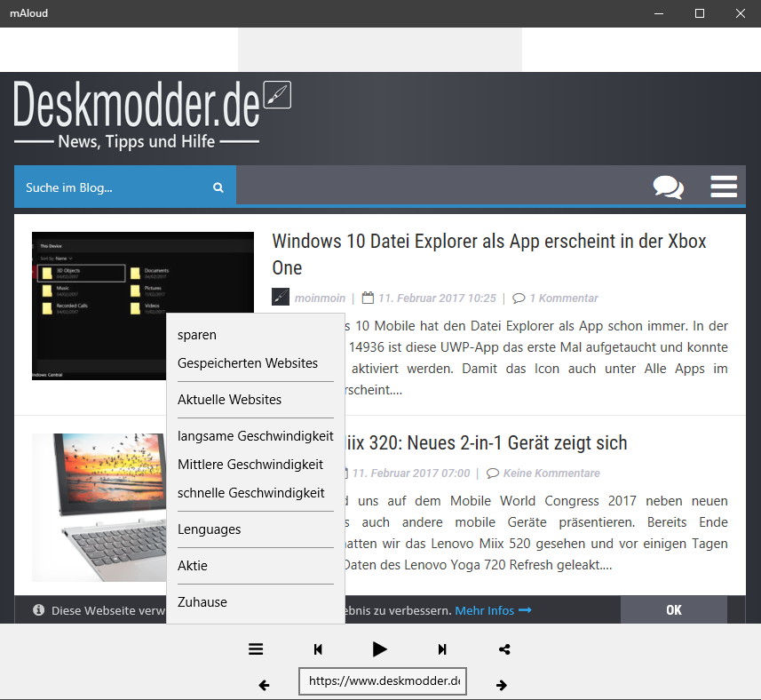Image resolution: width=761 pixels, height=700 pixels.
Task: Close the mAloud window
Action: pyautogui.click(x=740, y=13)
